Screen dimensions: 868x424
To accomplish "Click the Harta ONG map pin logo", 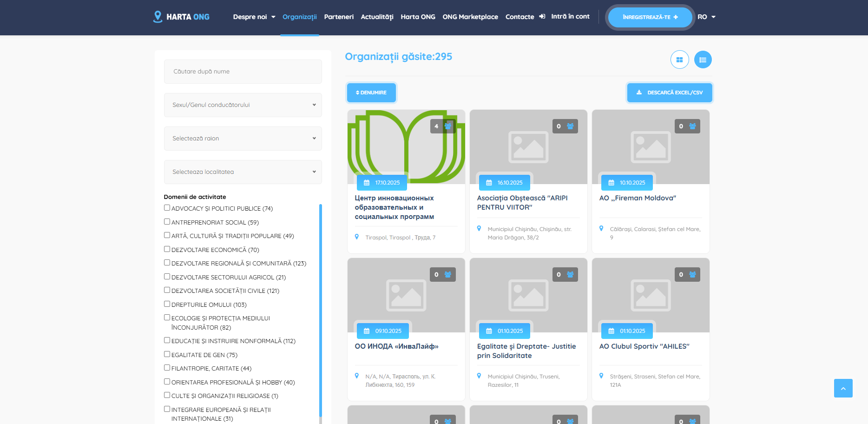I will click(158, 17).
